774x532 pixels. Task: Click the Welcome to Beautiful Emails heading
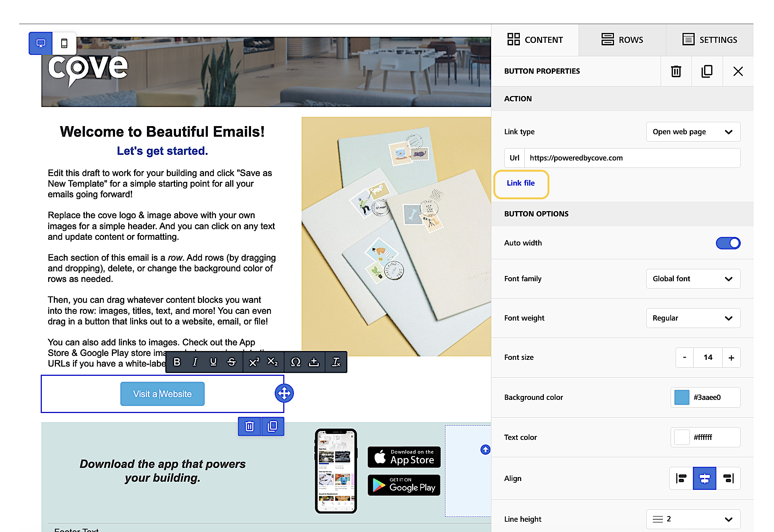coord(162,132)
